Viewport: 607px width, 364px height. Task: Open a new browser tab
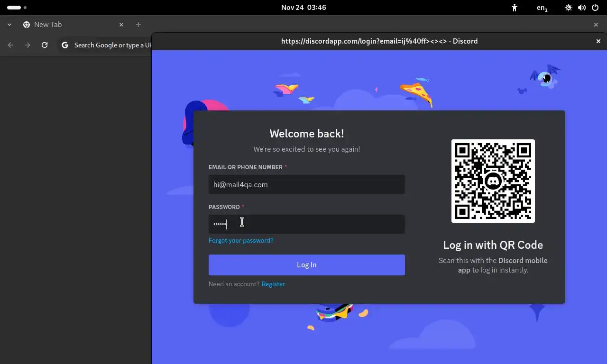coord(138,25)
